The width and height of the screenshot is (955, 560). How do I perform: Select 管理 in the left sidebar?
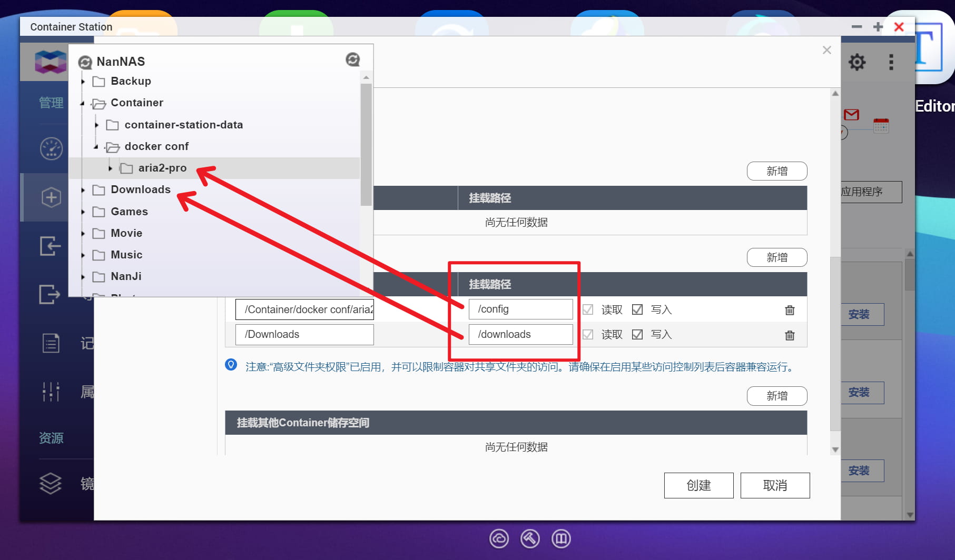[52, 103]
